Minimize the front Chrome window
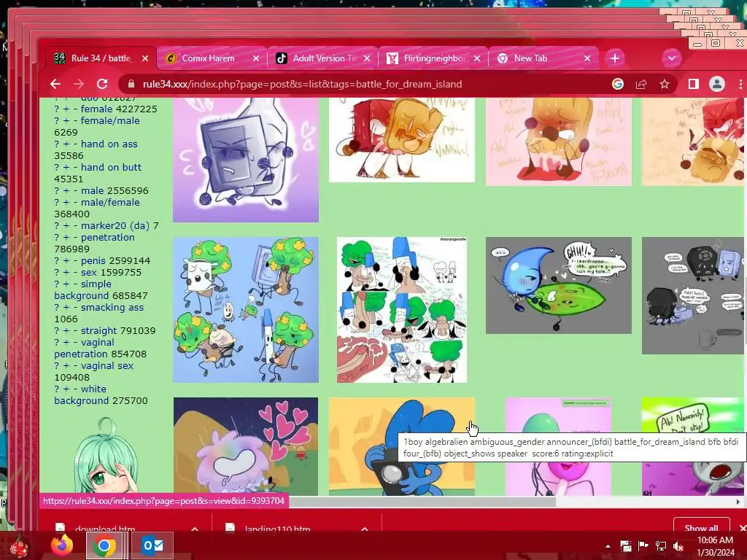 697,44
